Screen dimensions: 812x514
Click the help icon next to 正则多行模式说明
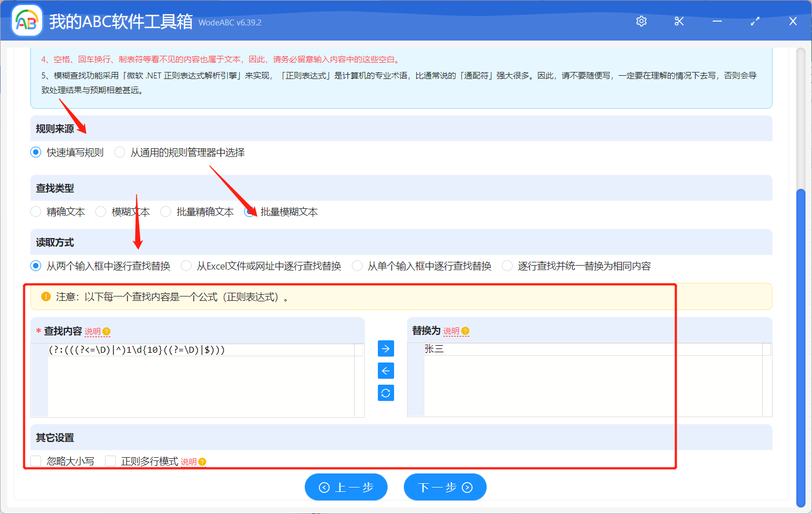(201, 462)
